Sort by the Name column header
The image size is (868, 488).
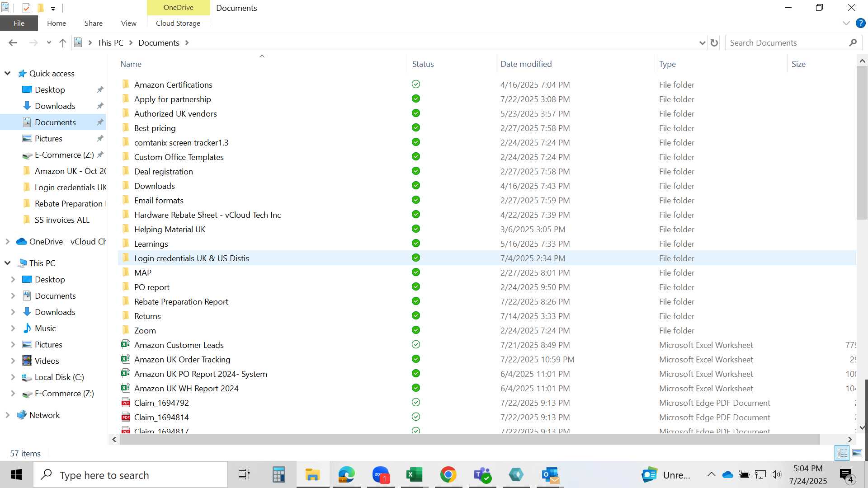[x=131, y=64]
